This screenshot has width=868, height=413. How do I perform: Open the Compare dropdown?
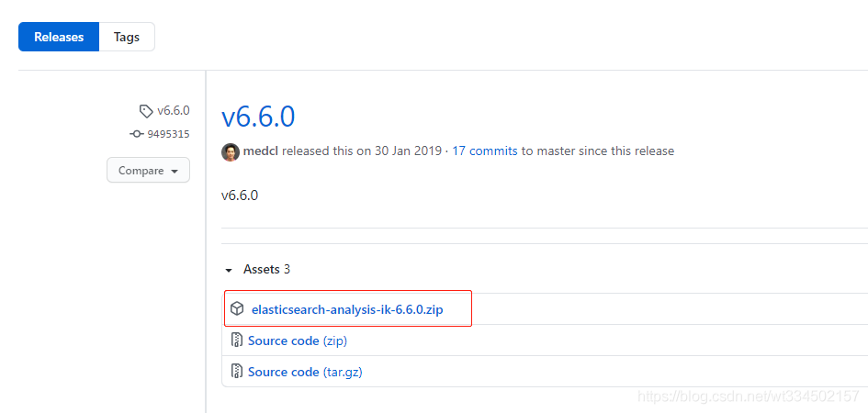[x=149, y=171]
